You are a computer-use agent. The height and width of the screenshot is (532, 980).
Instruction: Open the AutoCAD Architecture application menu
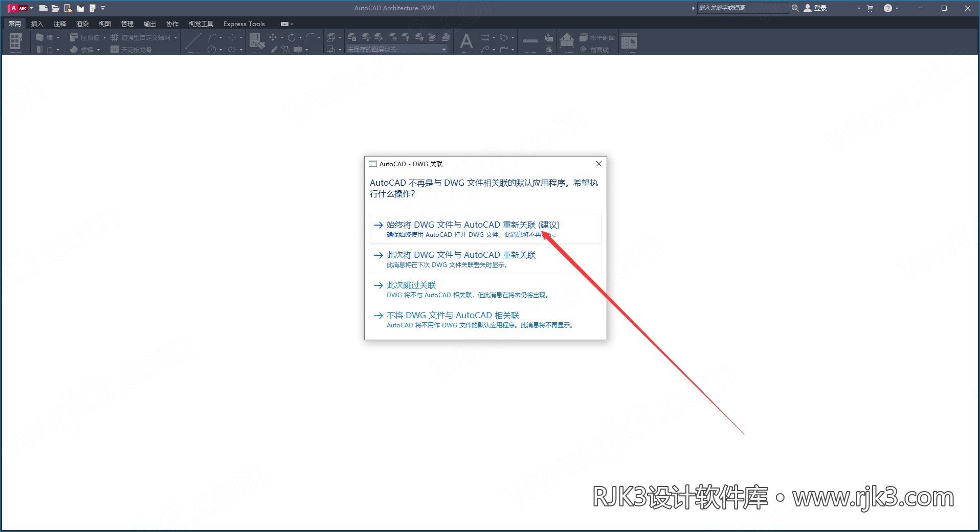coord(20,8)
